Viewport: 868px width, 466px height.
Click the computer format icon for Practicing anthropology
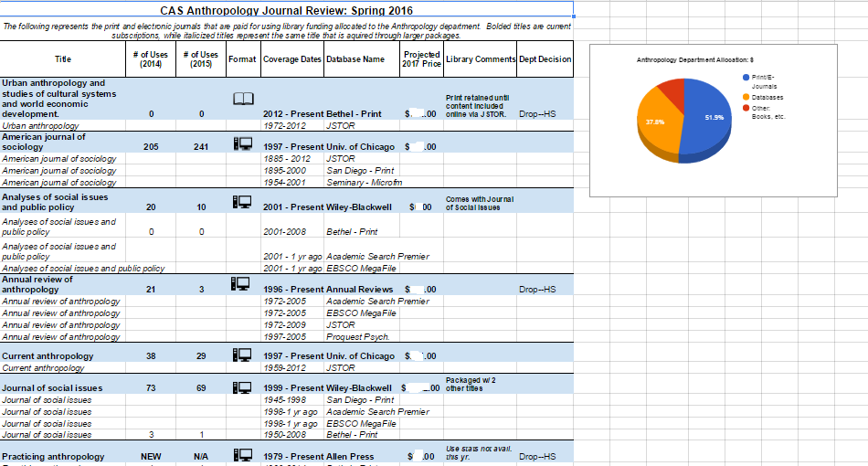click(x=242, y=455)
